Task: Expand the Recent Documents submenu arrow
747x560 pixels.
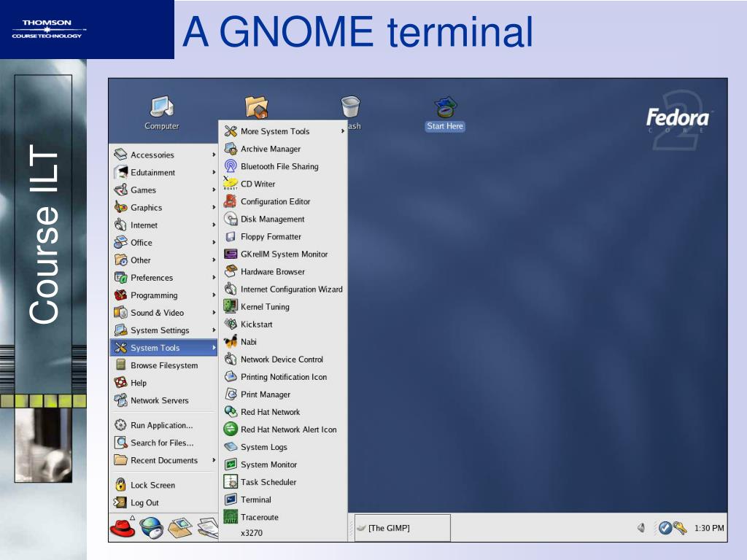Action: click(214, 460)
